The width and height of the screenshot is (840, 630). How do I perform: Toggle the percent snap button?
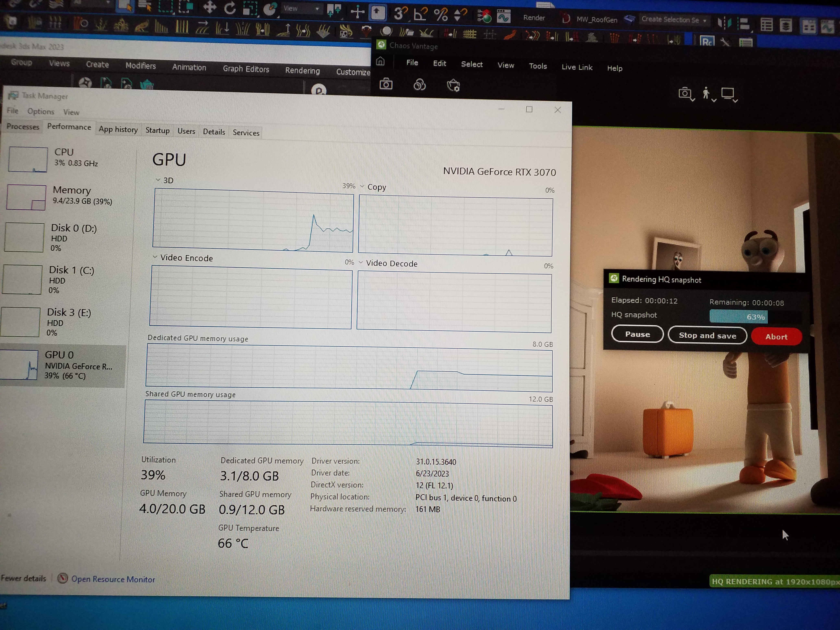(x=441, y=14)
